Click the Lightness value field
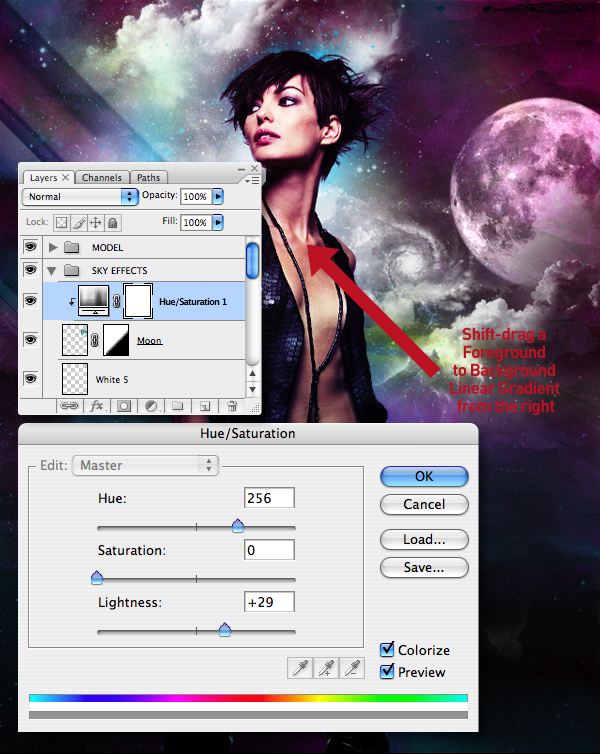600x754 pixels. pos(269,602)
